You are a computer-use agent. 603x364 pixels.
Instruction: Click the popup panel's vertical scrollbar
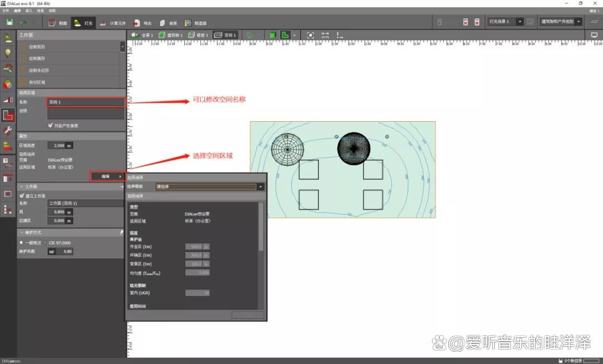(261, 227)
